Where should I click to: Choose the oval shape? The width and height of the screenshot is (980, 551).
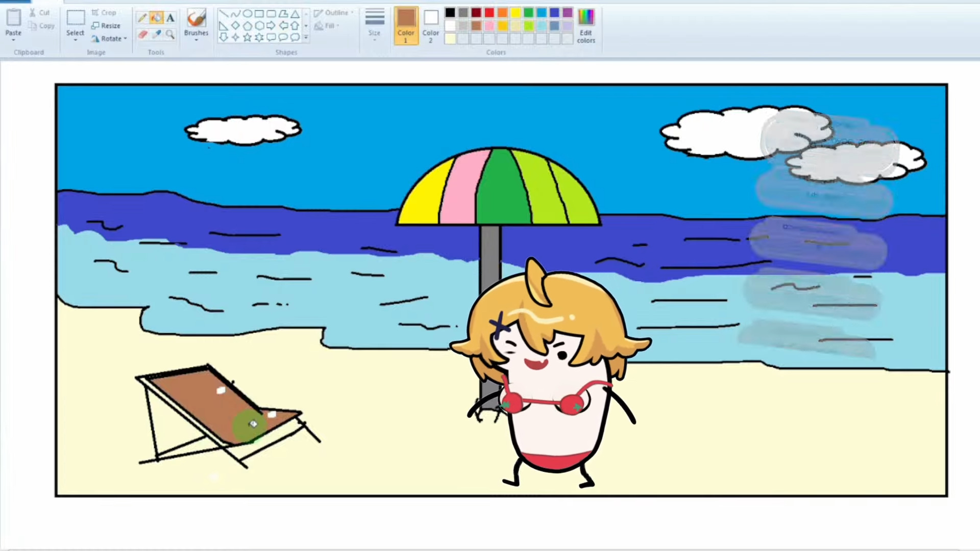click(247, 14)
